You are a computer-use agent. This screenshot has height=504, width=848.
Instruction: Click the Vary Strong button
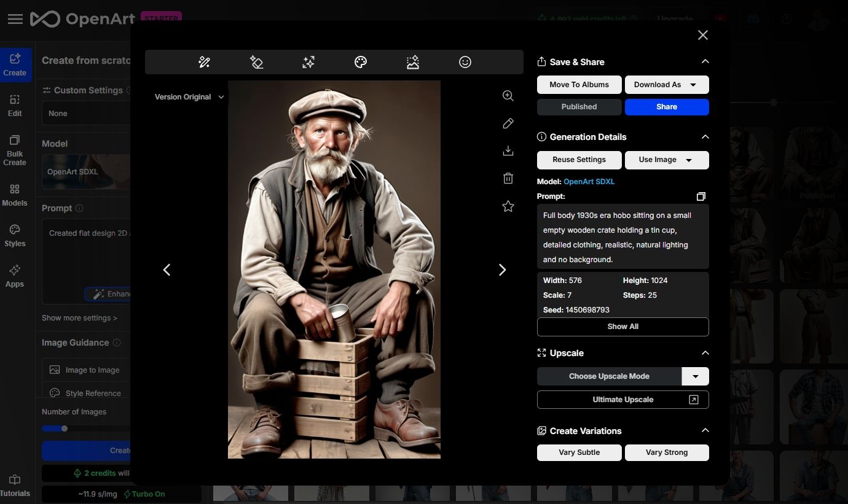(667, 452)
